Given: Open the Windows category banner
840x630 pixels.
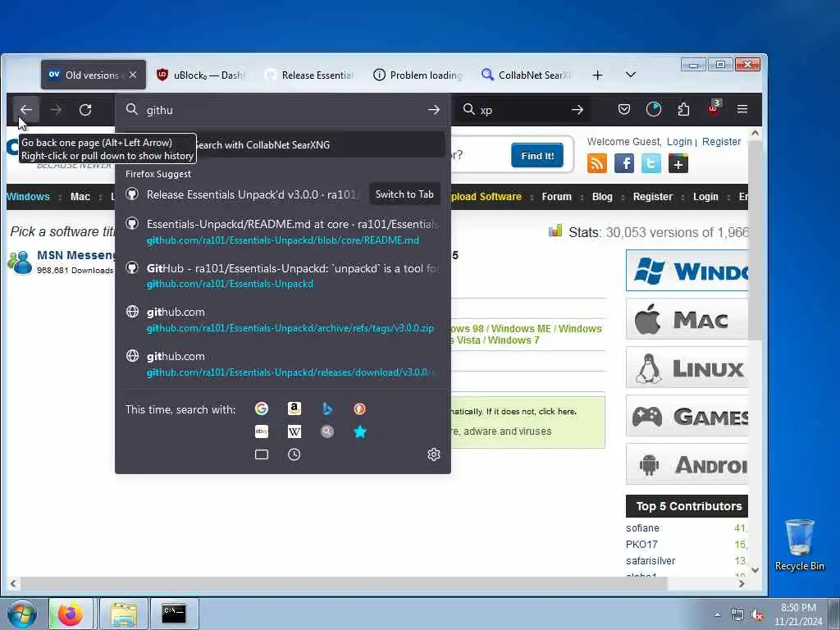Looking at the screenshot, I should 687,271.
